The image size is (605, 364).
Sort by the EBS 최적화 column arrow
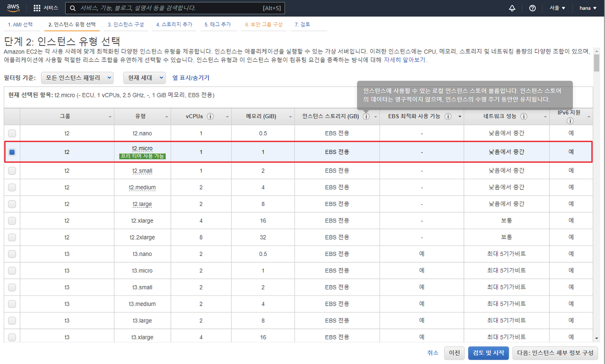click(x=460, y=117)
